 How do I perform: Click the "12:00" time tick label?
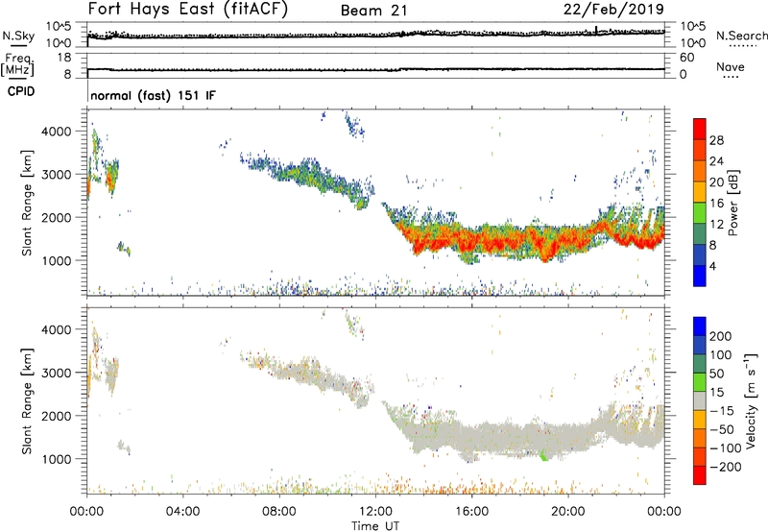tap(375, 512)
